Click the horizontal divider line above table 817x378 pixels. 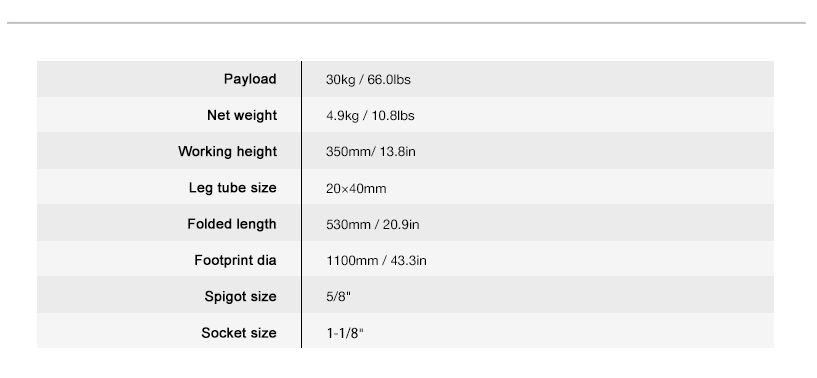click(406, 22)
